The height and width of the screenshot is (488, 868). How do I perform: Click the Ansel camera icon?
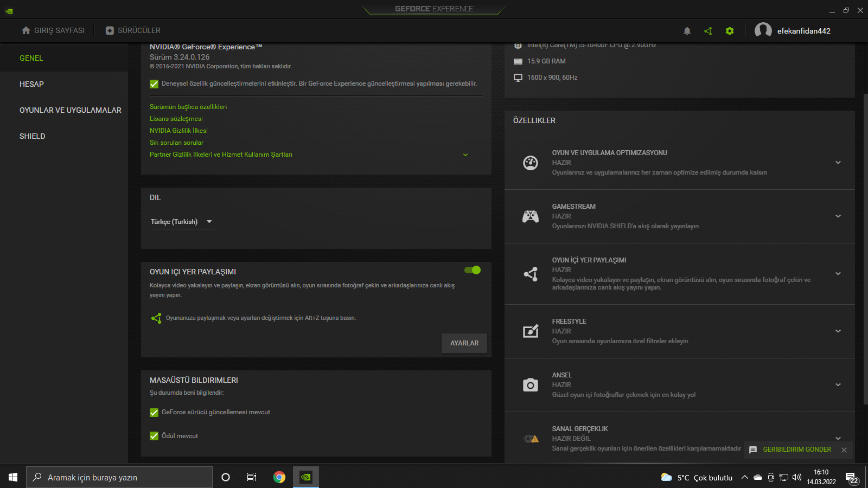pos(531,385)
